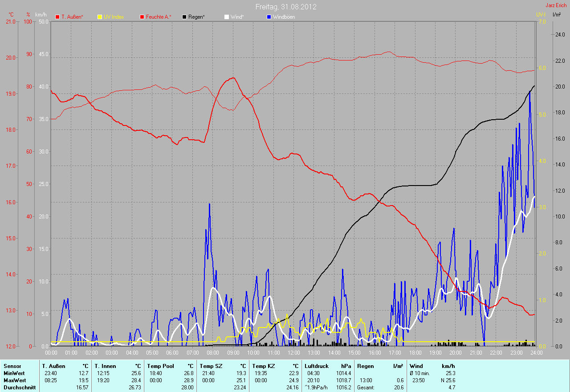570x392 pixels.
Task: Click the Temp KZ average '24.16'
Action: coord(293,388)
